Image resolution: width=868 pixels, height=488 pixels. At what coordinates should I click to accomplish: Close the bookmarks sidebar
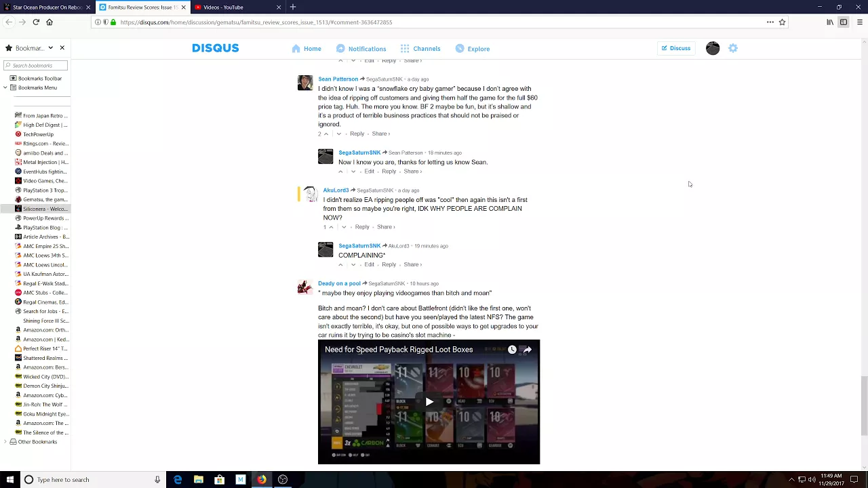[x=62, y=48]
